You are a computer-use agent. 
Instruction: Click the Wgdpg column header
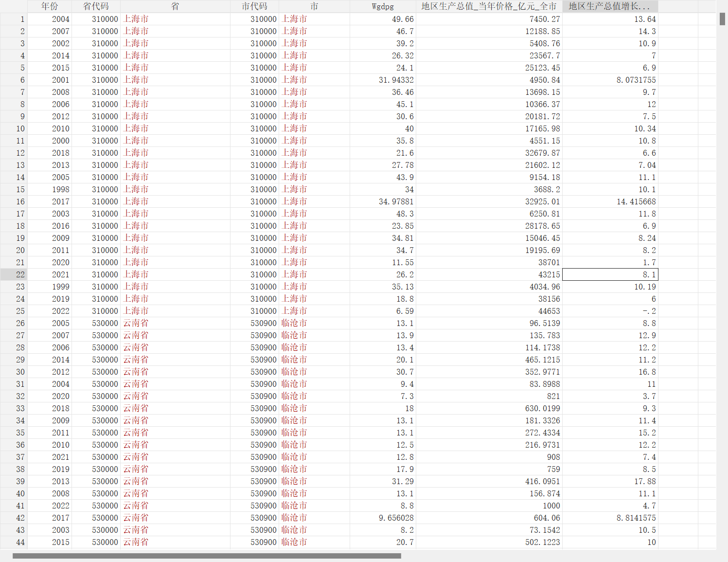tap(382, 6)
